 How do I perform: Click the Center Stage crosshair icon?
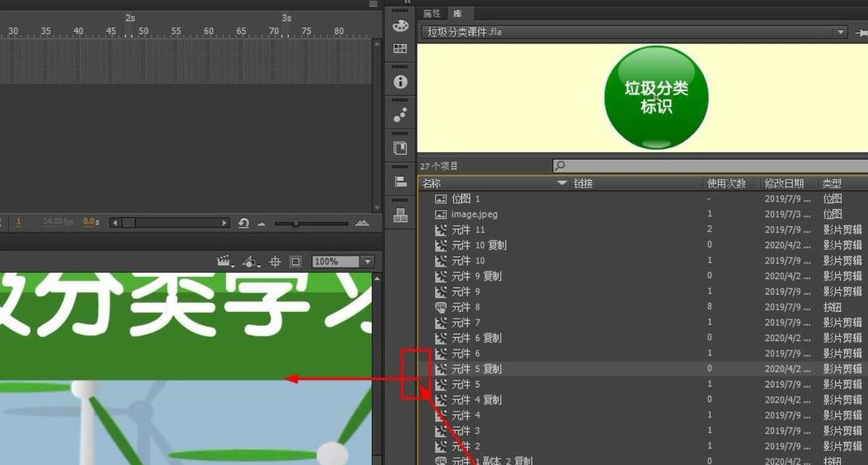tap(275, 261)
